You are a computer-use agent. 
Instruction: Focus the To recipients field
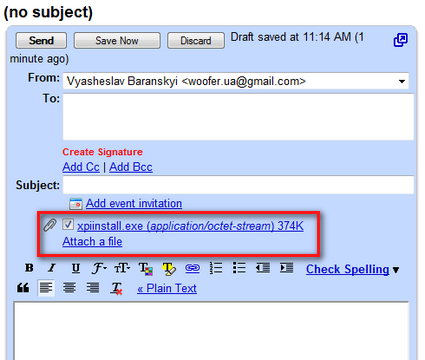pyautogui.click(x=238, y=117)
